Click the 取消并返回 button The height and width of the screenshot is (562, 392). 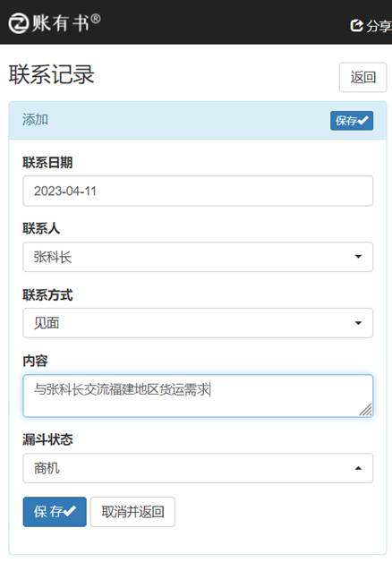[132, 512]
